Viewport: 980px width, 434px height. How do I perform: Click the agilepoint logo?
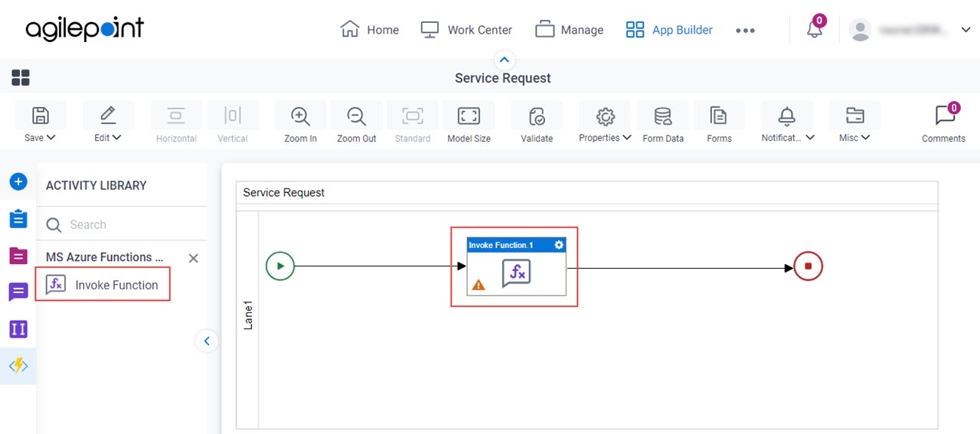click(x=84, y=30)
